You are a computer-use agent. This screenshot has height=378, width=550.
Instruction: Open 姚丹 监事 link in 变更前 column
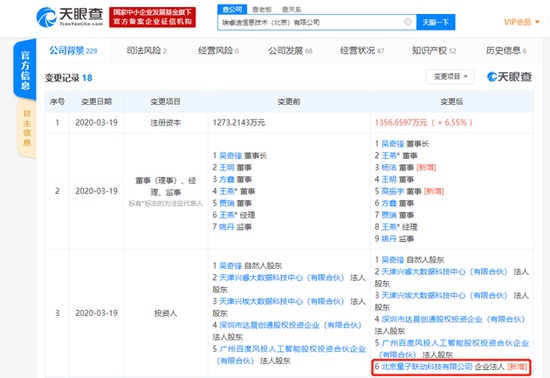227,227
